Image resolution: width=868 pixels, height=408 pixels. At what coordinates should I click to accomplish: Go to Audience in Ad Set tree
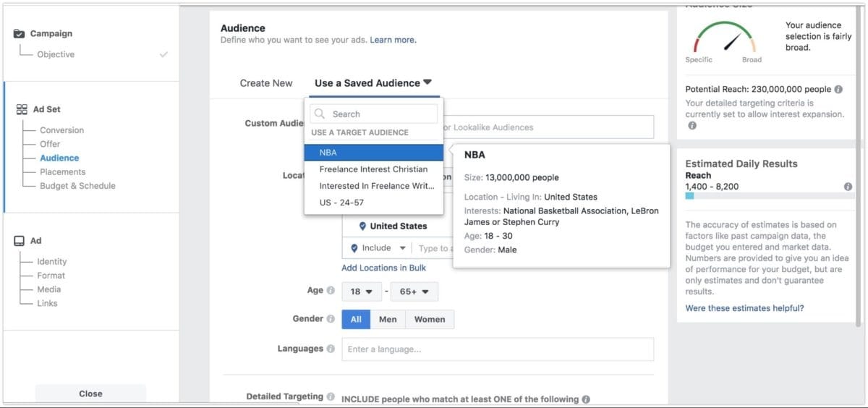pos(59,158)
